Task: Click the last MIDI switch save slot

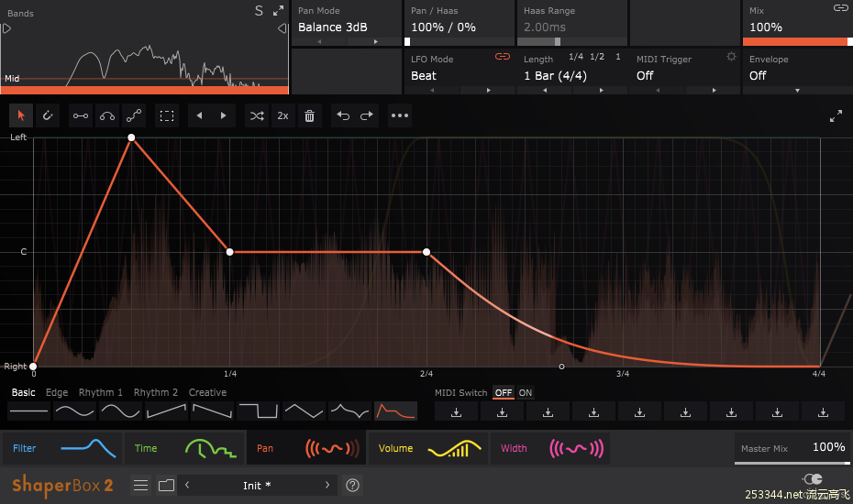Action: [x=823, y=412]
